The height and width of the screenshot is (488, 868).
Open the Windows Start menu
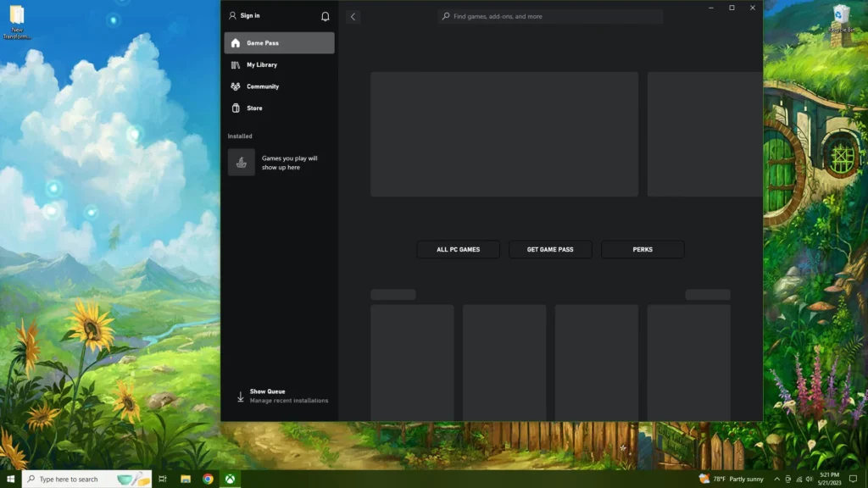pos(10,480)
